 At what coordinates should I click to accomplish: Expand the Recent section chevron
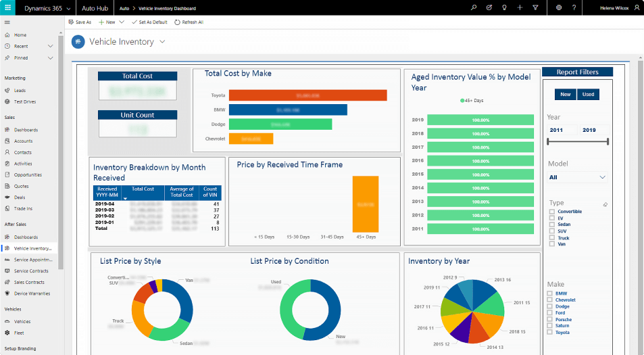pyautogui.click(x=50, y=46)
